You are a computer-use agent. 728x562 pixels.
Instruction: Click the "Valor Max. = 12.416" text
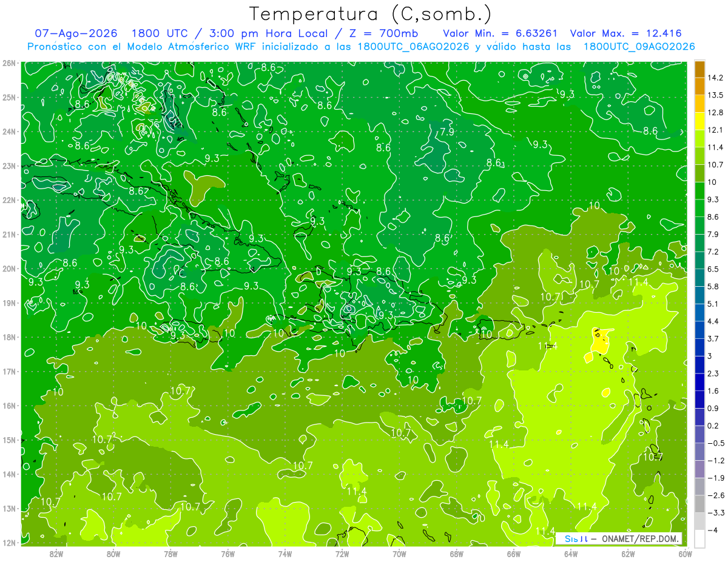point(626,33)
